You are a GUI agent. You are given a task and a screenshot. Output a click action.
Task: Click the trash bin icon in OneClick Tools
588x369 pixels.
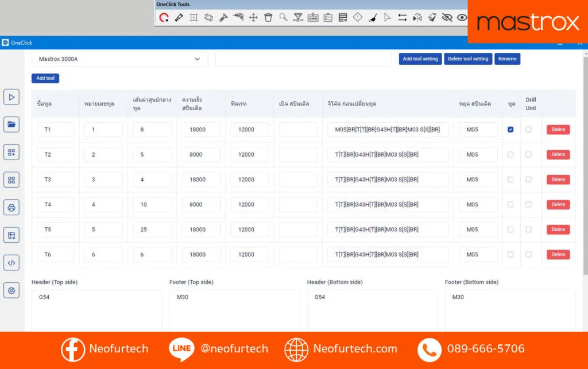(268, 18)
